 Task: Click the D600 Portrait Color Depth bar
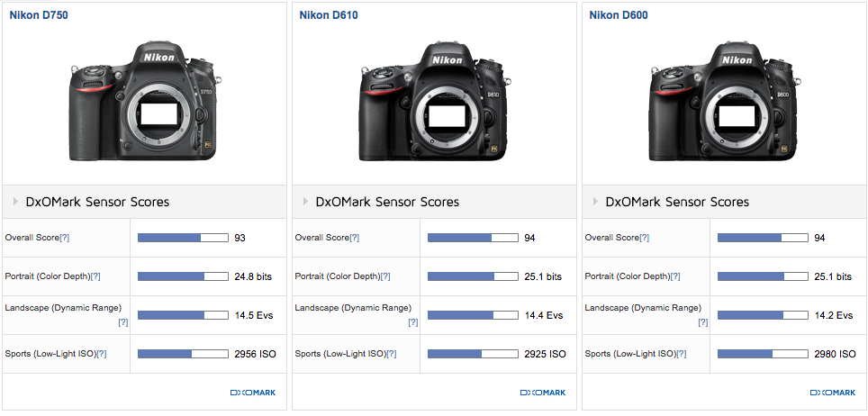(763, 276)
